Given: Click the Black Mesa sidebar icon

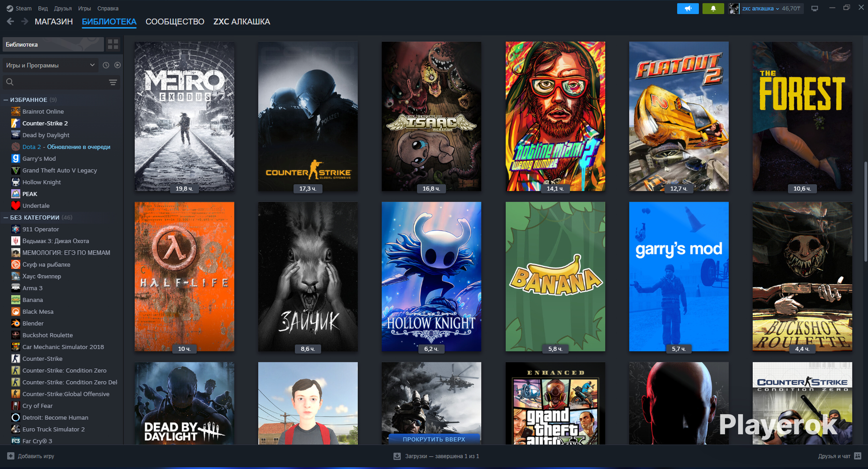Looking at the screenshot, I should pyautogui.click(x=15, y=311).
